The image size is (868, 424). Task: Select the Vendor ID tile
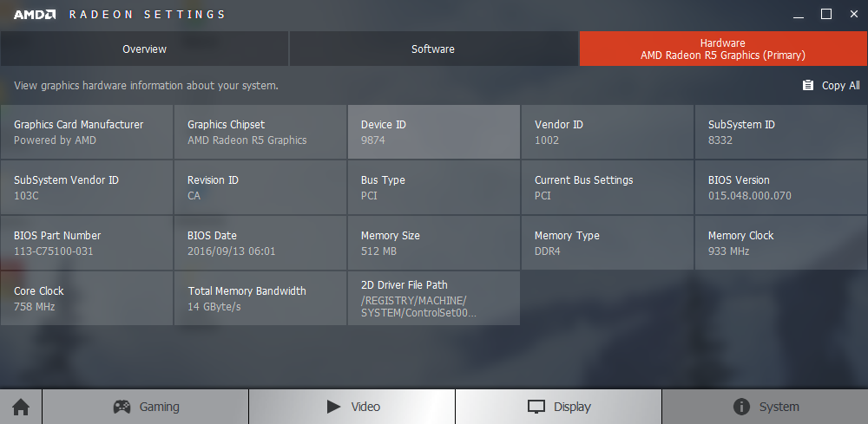608,132
